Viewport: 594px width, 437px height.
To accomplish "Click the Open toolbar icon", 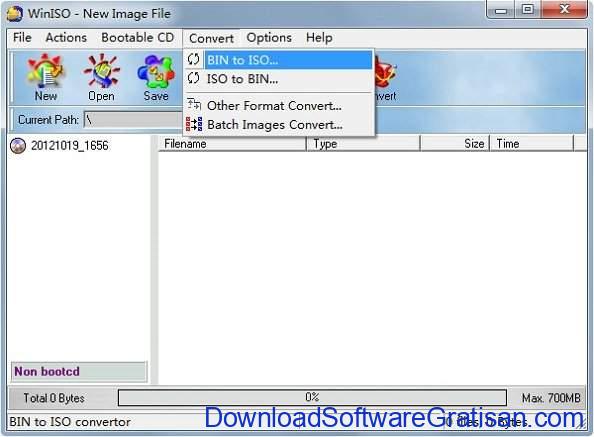I will point(102,78).
